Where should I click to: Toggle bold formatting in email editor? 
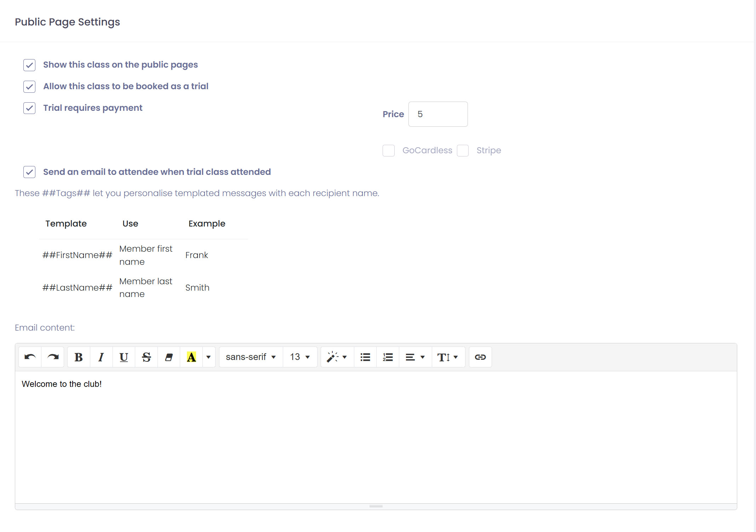point(79,357)
